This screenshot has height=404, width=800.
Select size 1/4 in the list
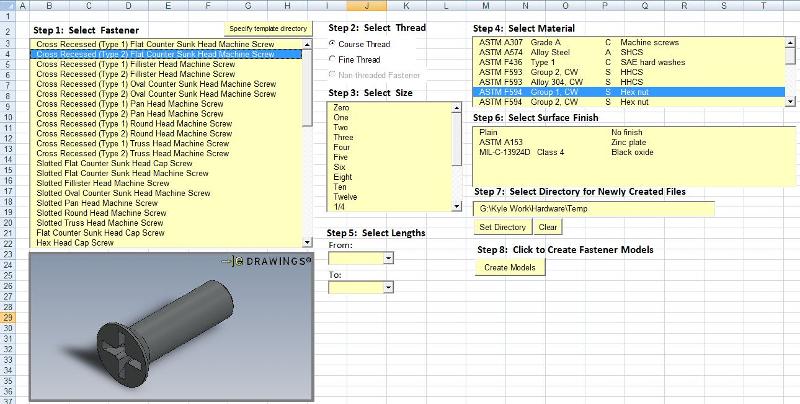click(390, 207)
